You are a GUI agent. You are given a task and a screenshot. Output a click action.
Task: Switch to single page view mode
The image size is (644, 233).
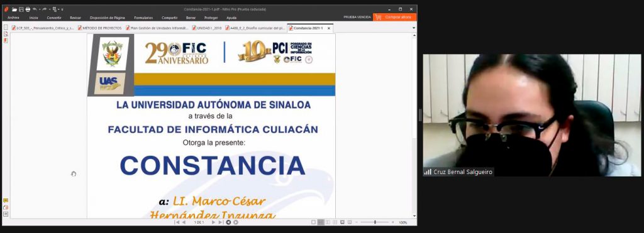pos(314,222)
